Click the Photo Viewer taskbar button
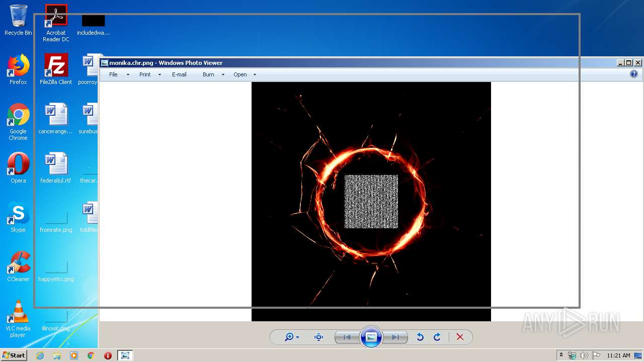This screenshot has width=644, height=362. 125,355
